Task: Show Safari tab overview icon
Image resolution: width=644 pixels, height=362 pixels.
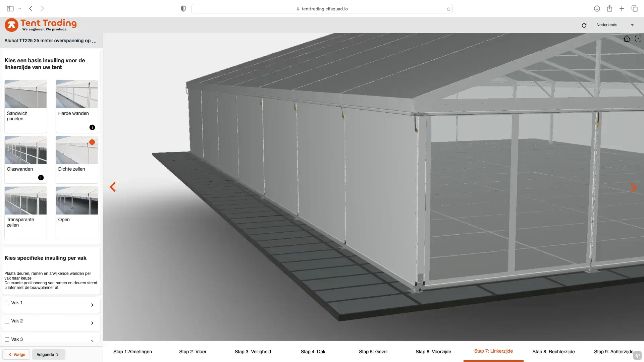Action: [x=634, y=9]
